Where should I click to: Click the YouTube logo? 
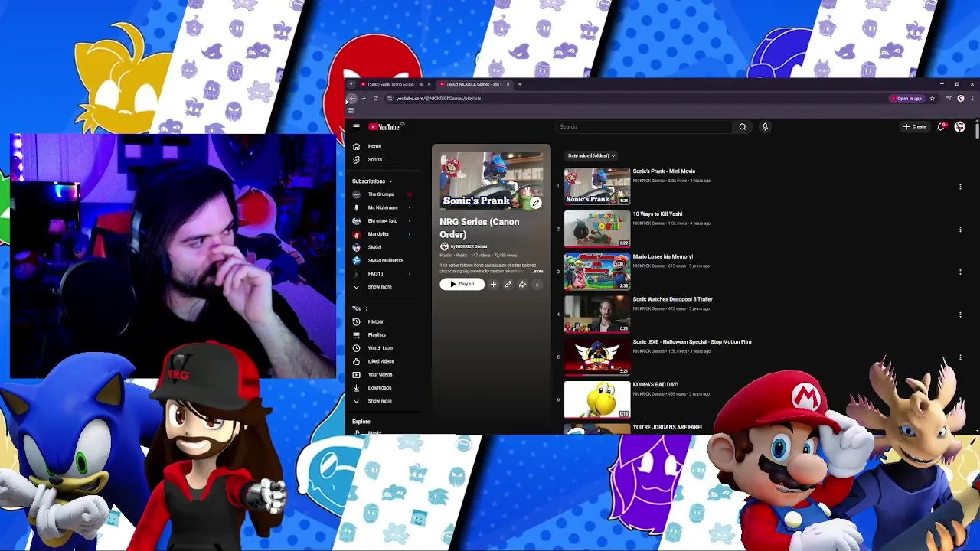pyautogui.click(x=385, y=127)
